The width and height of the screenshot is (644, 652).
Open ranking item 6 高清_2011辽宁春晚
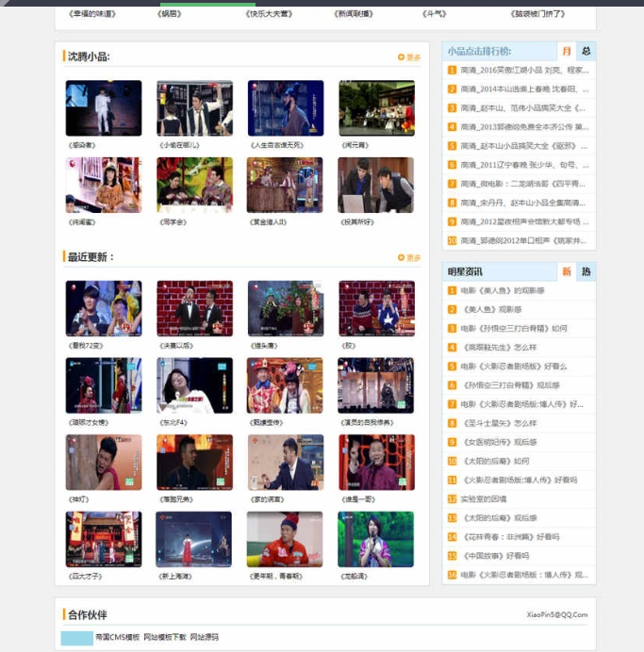520,165
